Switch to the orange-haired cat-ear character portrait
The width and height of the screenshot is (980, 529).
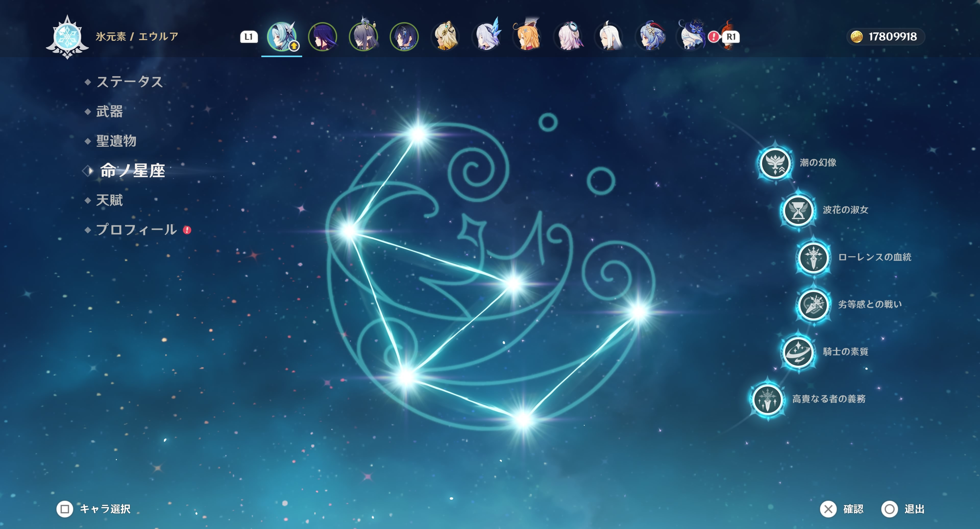click(527, 37)
